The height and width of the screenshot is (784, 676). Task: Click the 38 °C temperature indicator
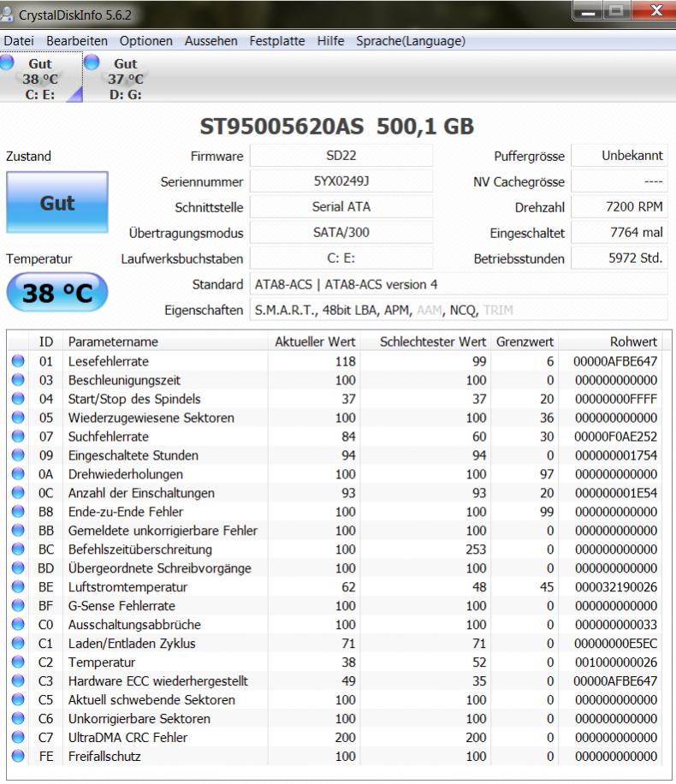click(57, 292)
